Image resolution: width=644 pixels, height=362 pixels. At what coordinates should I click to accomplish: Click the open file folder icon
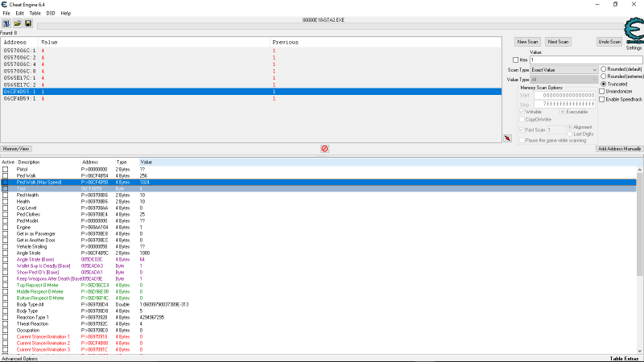(17, 23)
